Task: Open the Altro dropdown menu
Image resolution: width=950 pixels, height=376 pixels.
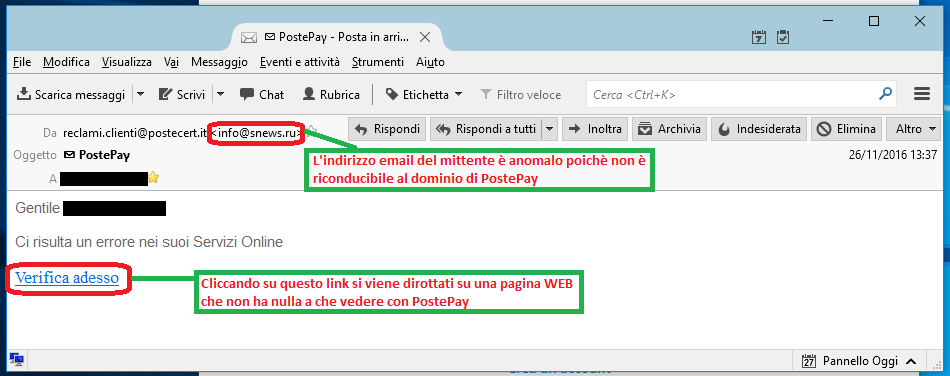Action: (915, 128)
